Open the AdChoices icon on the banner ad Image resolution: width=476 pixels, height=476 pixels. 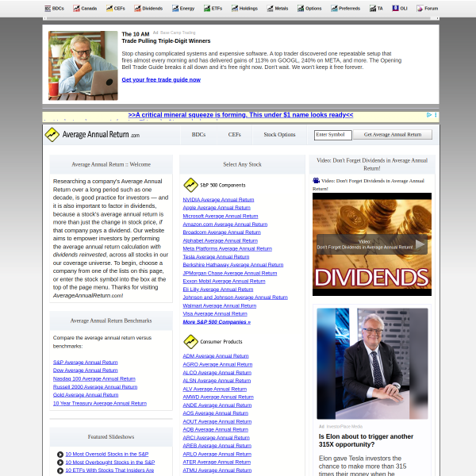(429, 115)
